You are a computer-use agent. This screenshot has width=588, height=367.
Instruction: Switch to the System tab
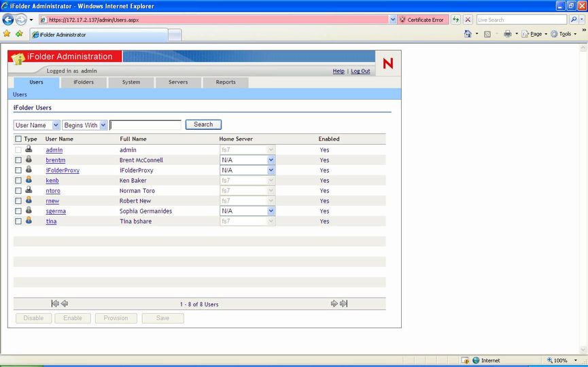point(131,82)
